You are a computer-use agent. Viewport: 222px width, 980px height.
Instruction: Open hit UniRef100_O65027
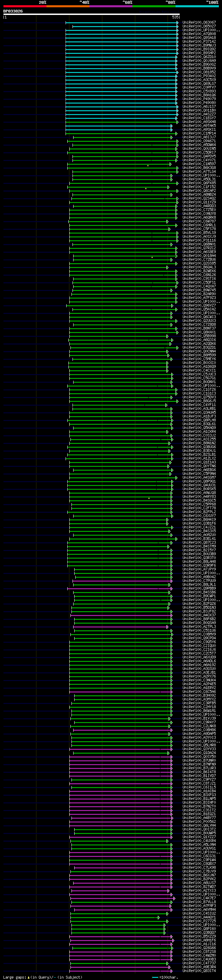coord(199,26)
